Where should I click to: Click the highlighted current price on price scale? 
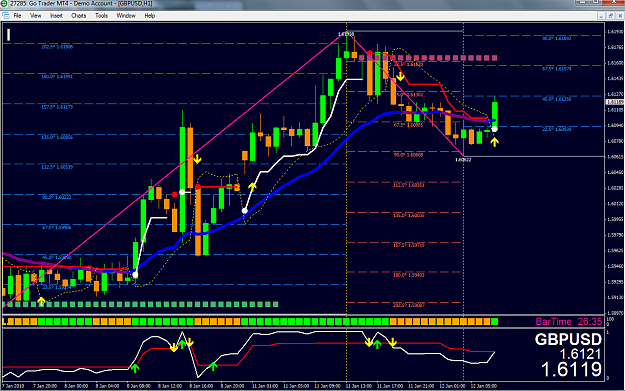[x=615, y=102]
